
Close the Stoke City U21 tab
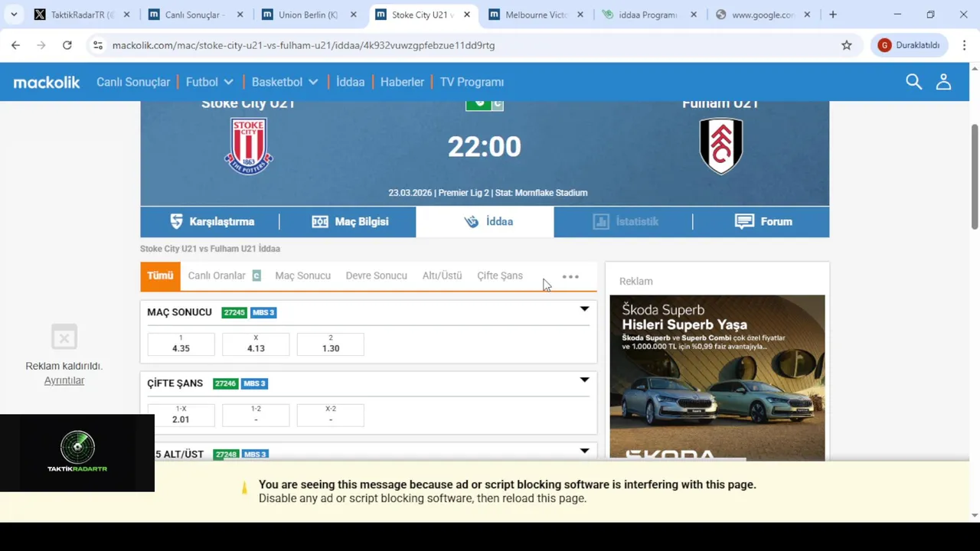(x=467, y=15)
